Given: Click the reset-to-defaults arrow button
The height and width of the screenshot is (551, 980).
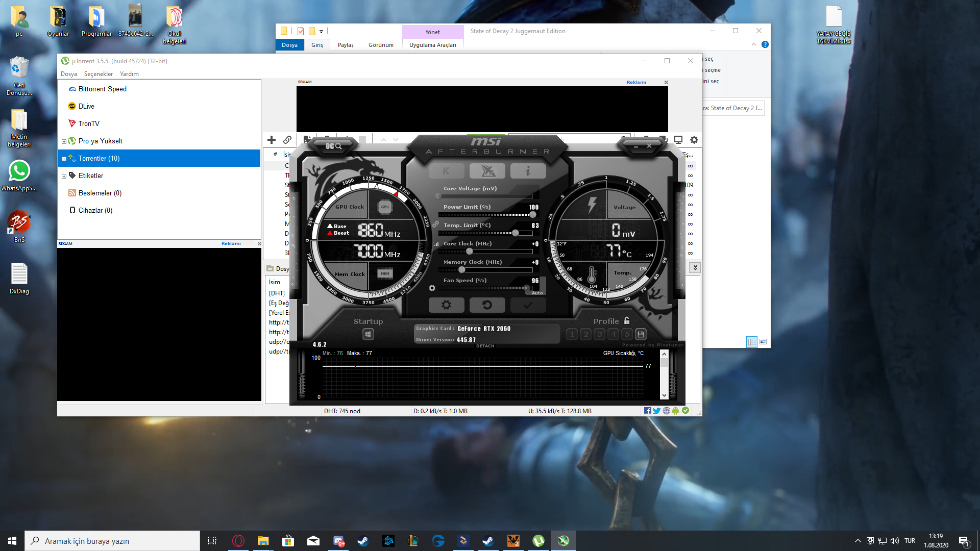Looking at the screenshot, I should (x=487, y=305).
